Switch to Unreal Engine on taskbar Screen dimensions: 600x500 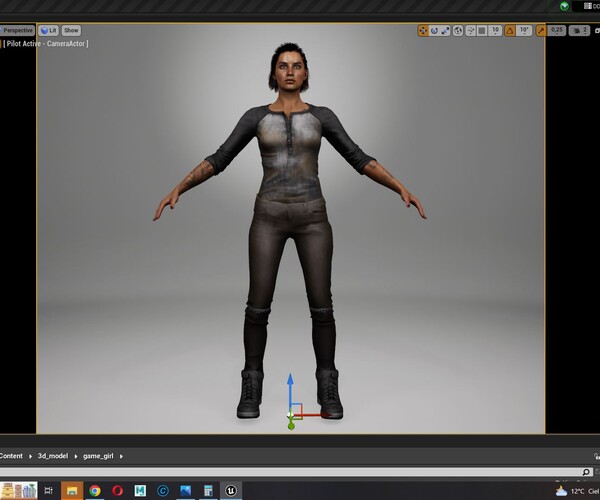(231, 490)
